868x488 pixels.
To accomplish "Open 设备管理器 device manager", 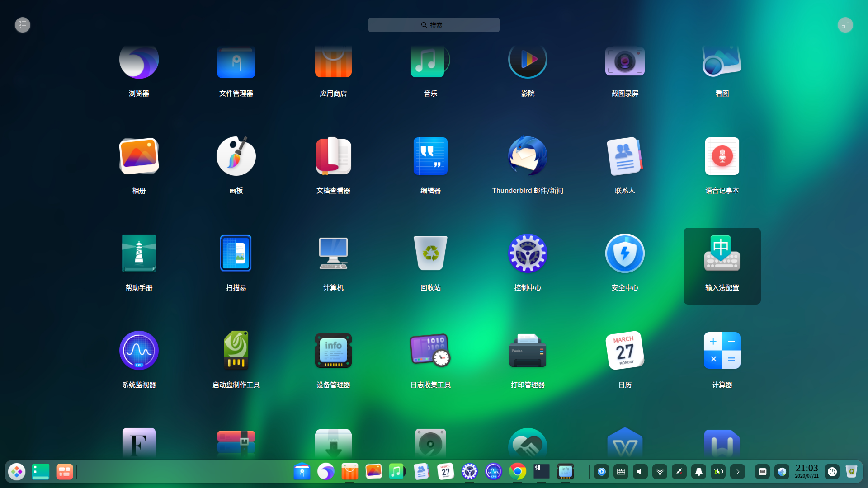I will [x=333, y=351].
